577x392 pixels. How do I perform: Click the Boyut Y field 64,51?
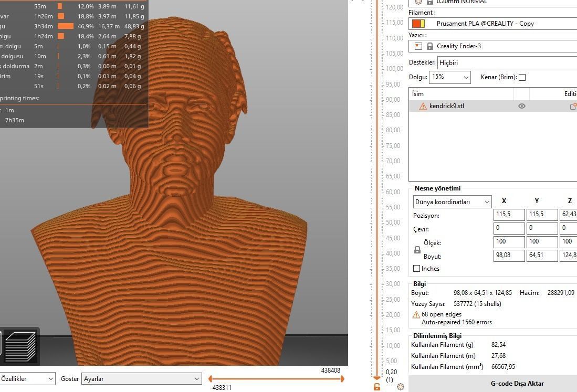click(x=542, y=255)
